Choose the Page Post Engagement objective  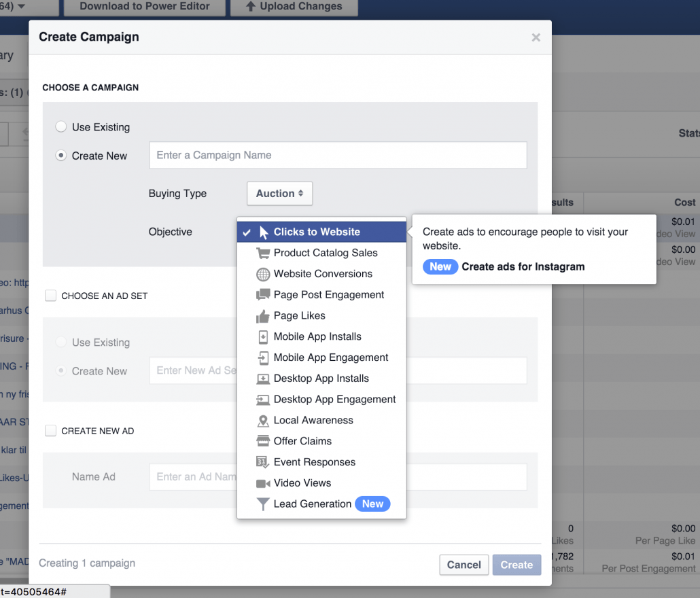click(321, 295)
